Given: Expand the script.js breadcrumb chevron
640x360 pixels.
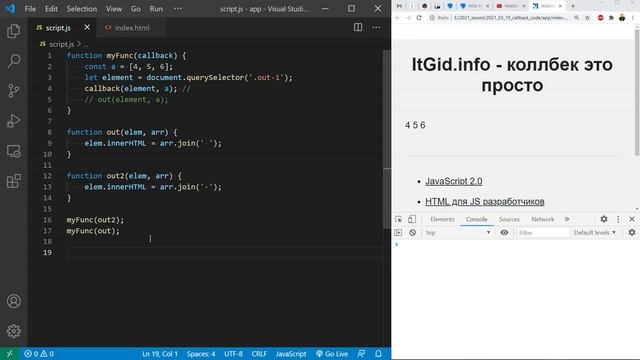Looking at the screenshot, I should click(79, 44).
